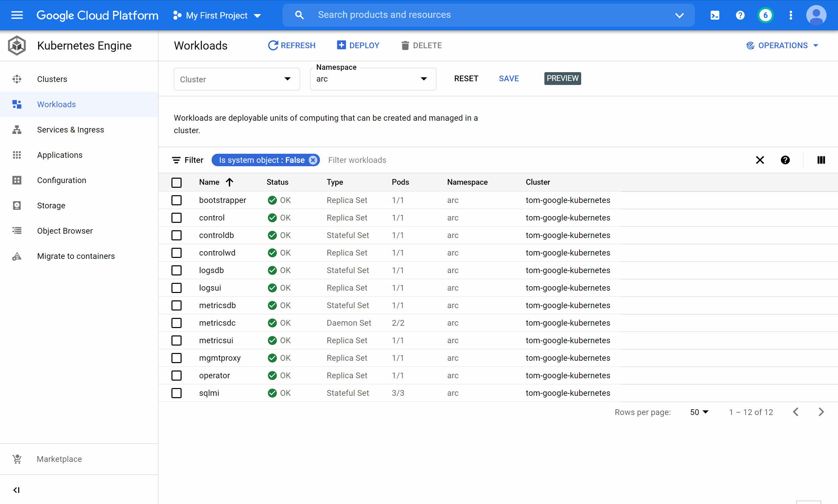Click the user account avatar

[x=816, y=15]
